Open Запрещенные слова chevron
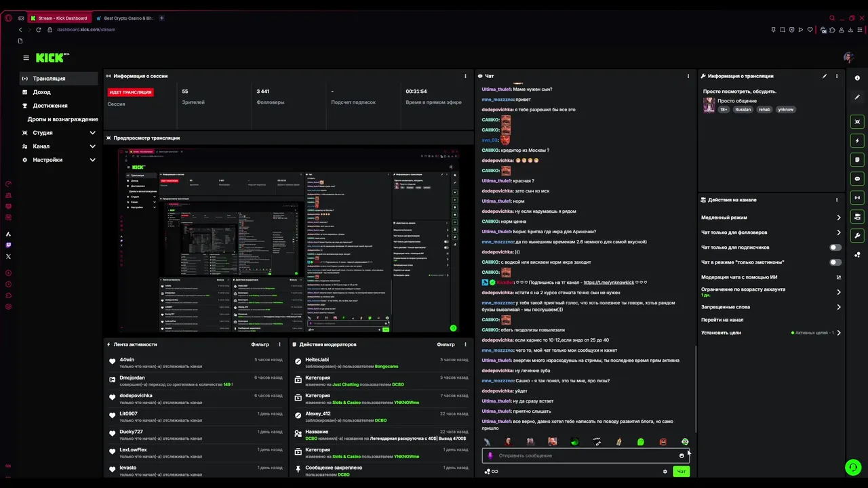868x488 pixels. point(839,307)
